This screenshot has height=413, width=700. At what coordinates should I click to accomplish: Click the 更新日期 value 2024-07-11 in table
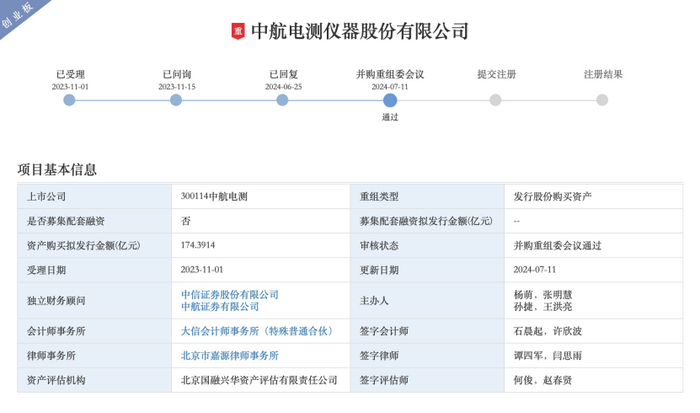tap(534, 270)
